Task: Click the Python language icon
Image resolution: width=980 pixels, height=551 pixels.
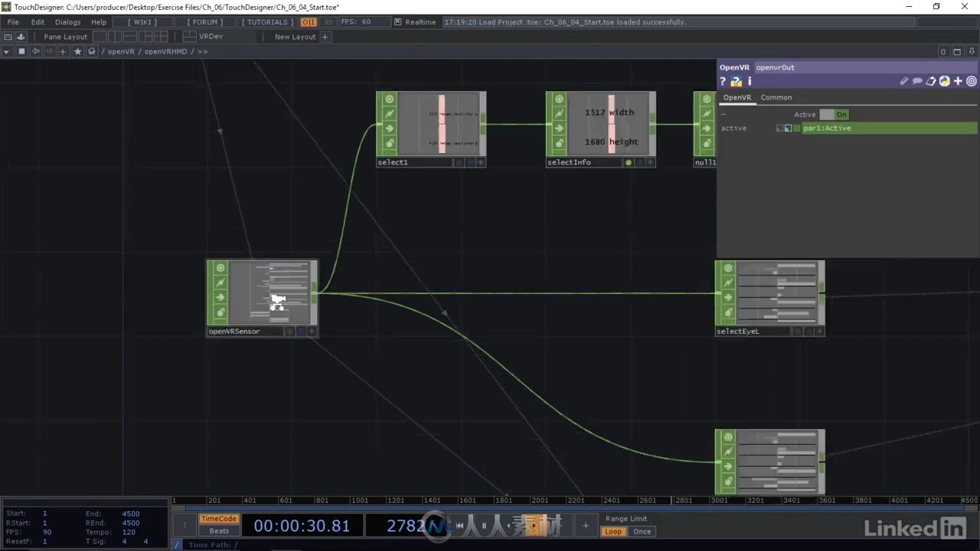Action: pos(944,81)
